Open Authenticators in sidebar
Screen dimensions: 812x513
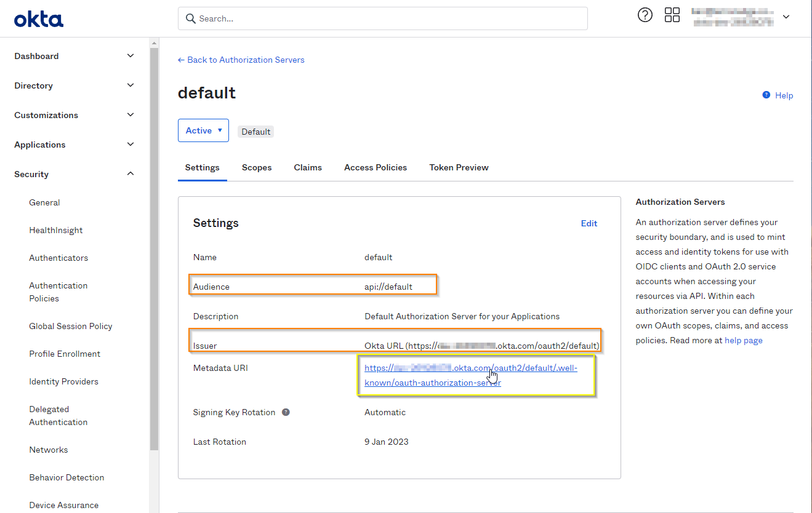[x=58, y=258]
